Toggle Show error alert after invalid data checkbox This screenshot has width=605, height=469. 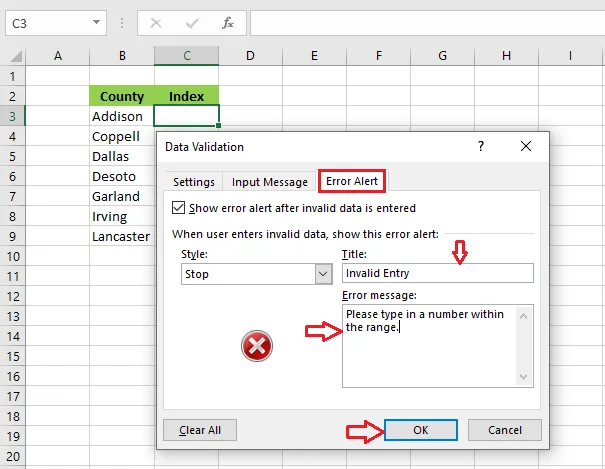pos(178,208)
